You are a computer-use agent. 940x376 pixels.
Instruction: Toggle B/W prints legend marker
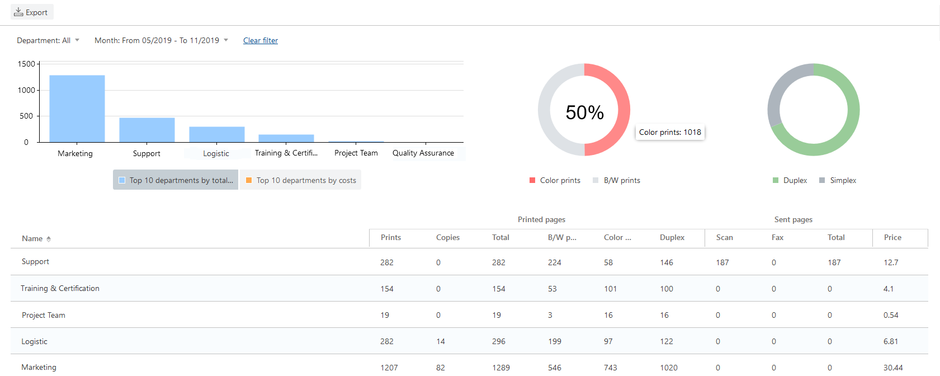click(596, 181)
